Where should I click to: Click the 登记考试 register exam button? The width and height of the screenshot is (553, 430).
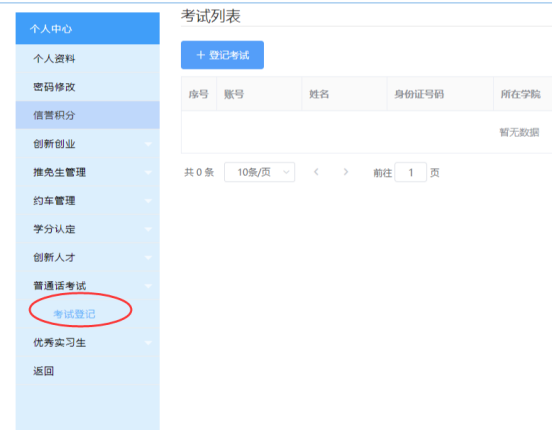coord(222,55)
